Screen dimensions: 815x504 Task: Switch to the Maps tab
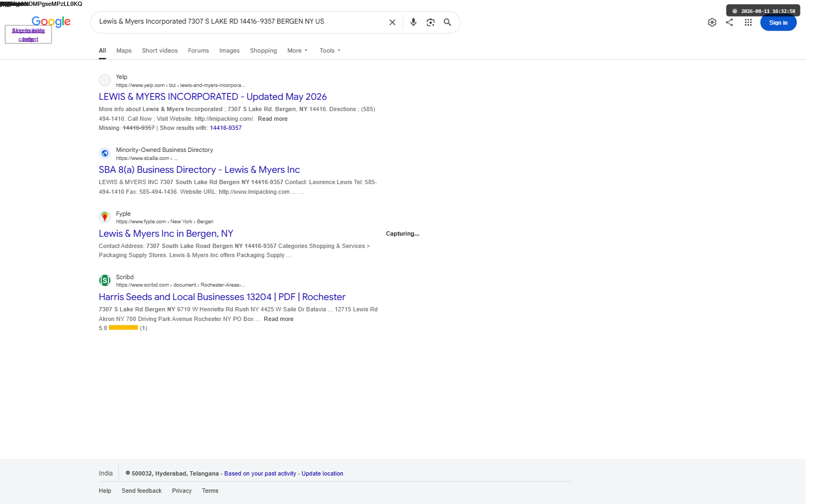(x=124, y=50)
